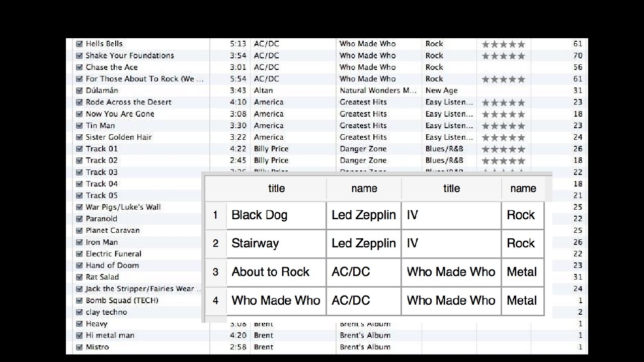Uncheck the Tin Man track checkbox
The width and height of the screenshot is (644, 362).
click(79, 125)
